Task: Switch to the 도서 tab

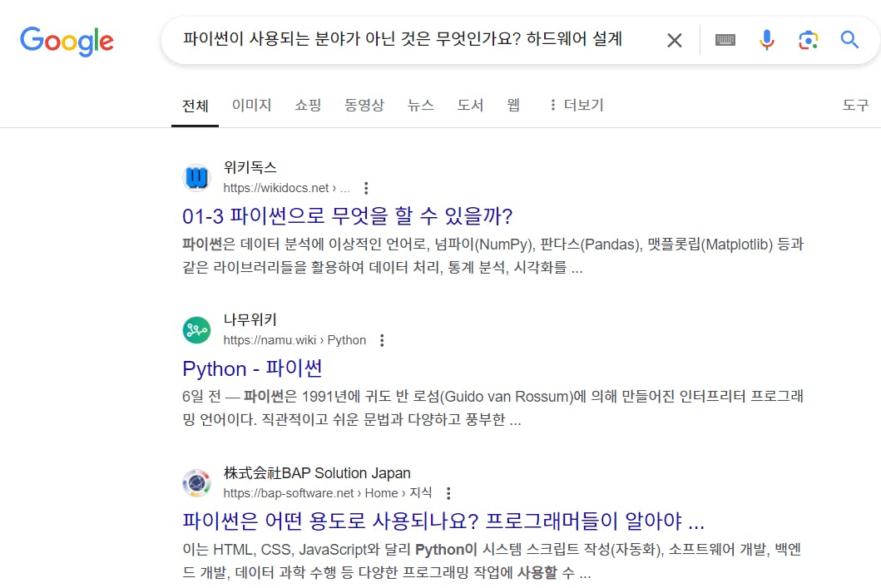Action: (x=470, y=105)
